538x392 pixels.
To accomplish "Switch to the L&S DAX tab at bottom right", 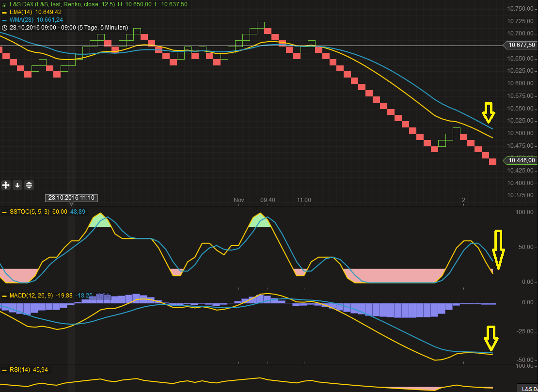I will pos(527,388).
